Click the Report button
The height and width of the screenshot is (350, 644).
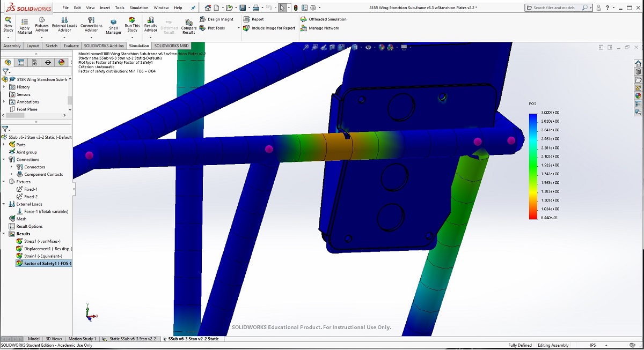tap(253, 19)
